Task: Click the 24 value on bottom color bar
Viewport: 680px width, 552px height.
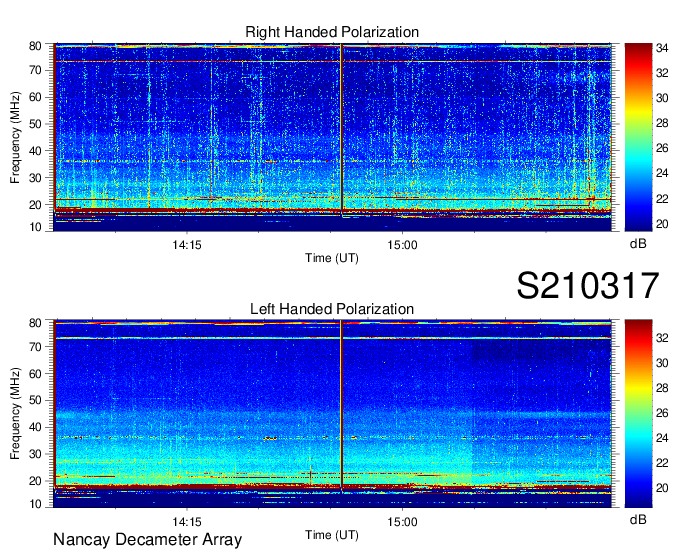Action: (x=662, y=438)
